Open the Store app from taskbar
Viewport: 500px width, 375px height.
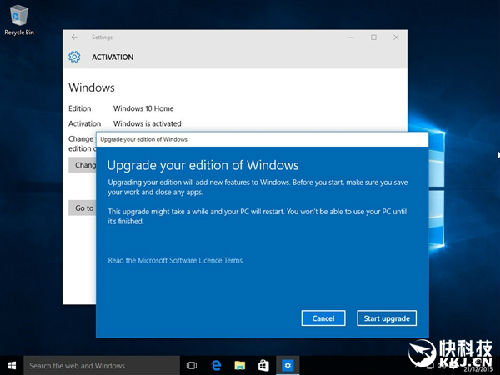pos(263,366)
